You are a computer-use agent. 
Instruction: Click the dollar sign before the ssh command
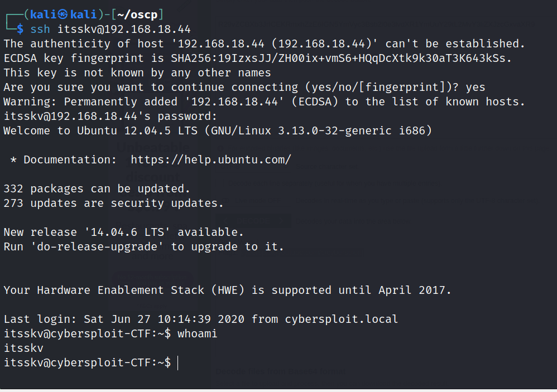[x=20, y=29]
